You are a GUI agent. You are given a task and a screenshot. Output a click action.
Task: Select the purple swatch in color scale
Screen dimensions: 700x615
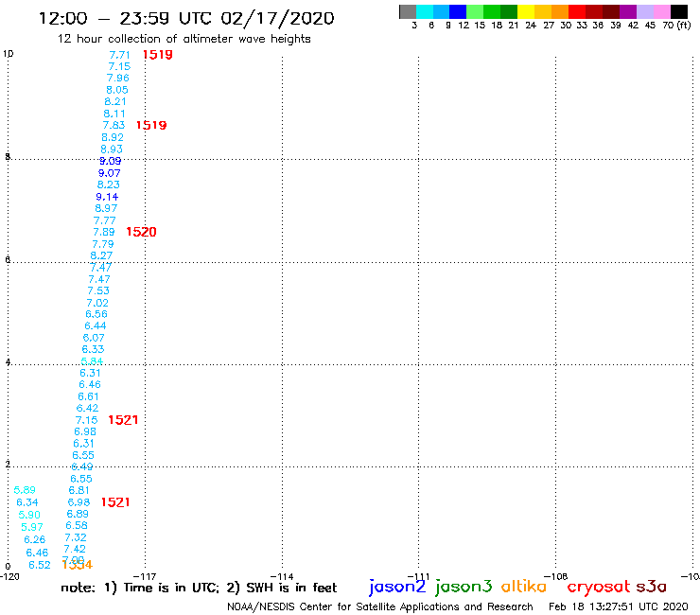point(628,11)
